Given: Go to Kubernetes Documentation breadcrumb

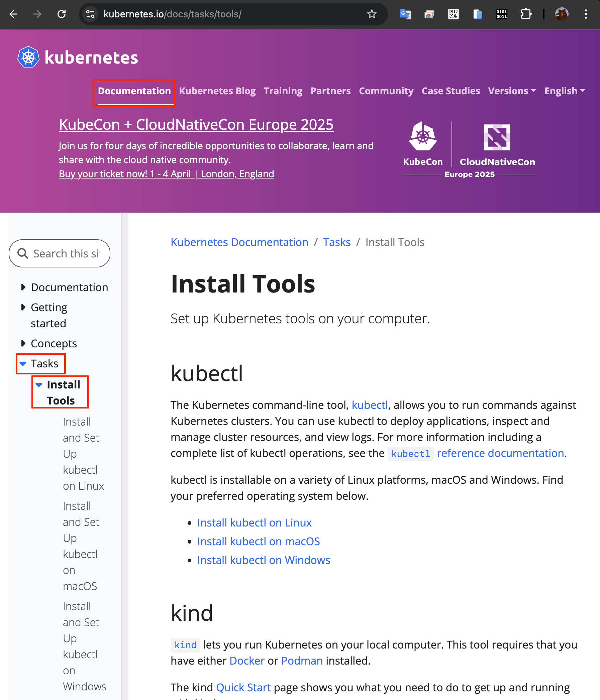Looking at the screenshot, I should [239, 242].
